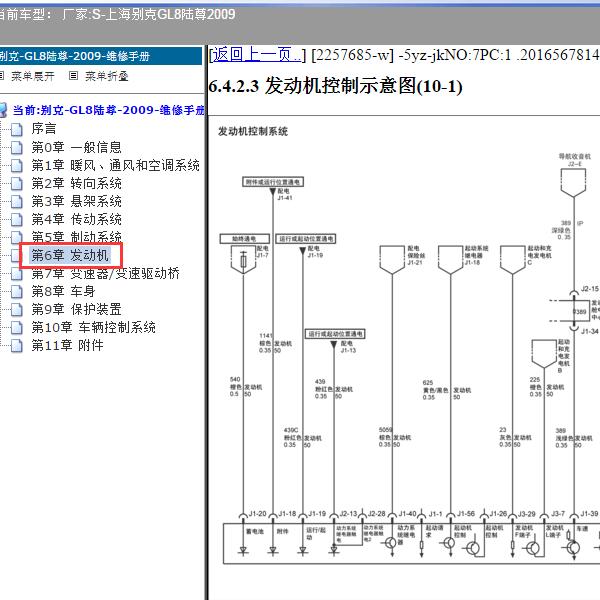Go back via the 返回上一页 link

point(257,54)
